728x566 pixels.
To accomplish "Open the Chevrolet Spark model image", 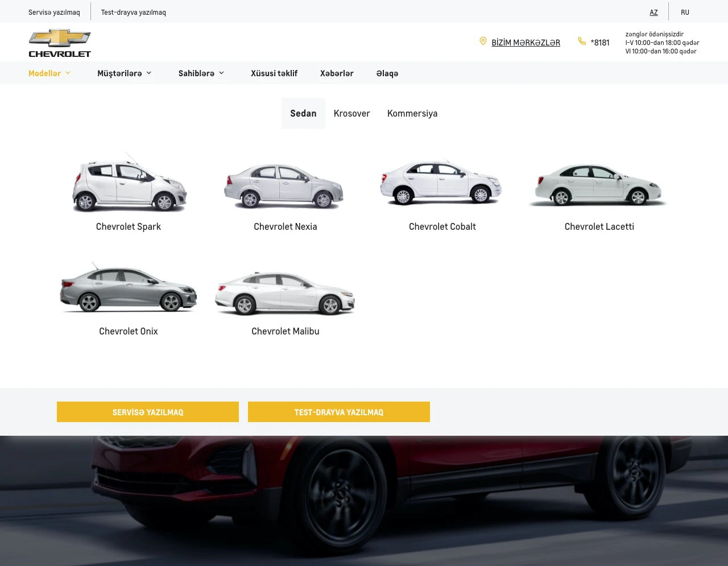I will coord(129,182).
